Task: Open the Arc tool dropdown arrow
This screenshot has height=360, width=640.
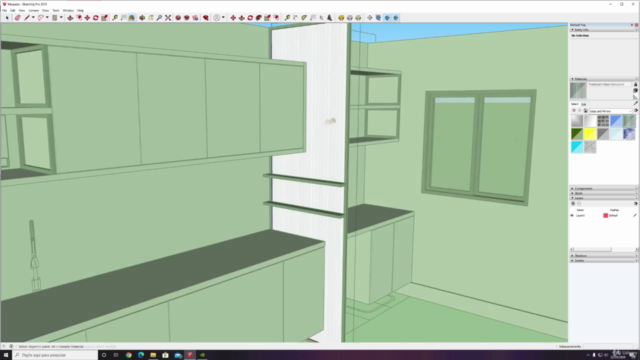Action: coord(47,18)
